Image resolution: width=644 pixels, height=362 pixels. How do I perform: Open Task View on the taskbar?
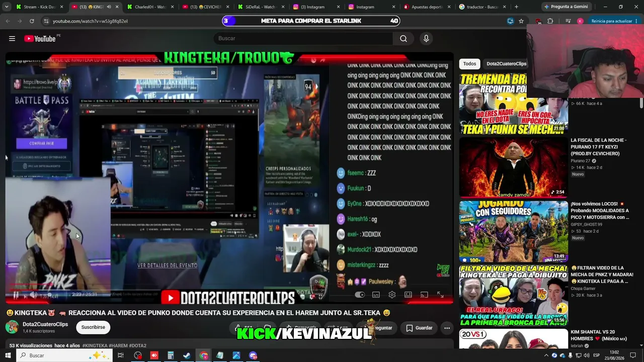tap(121, 355)
